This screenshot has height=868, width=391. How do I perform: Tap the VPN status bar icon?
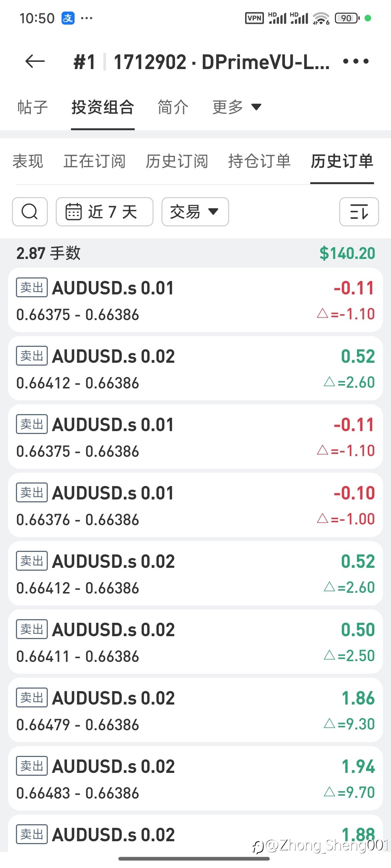click(255, 18)
